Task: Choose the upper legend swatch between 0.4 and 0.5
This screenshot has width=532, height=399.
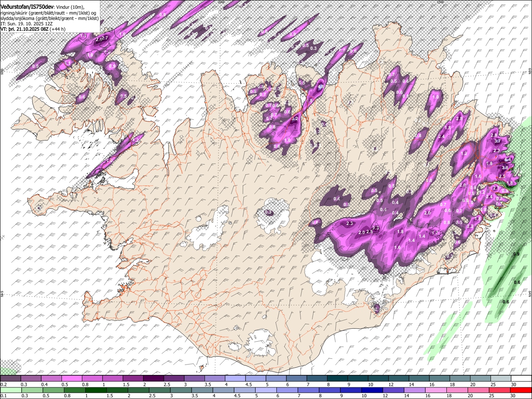Action: (51, 378)
